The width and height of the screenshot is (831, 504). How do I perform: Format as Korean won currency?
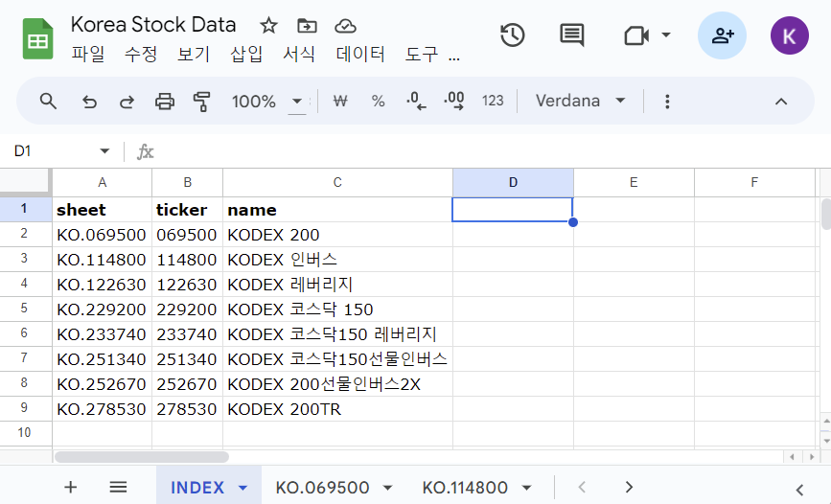coord(340,101)
